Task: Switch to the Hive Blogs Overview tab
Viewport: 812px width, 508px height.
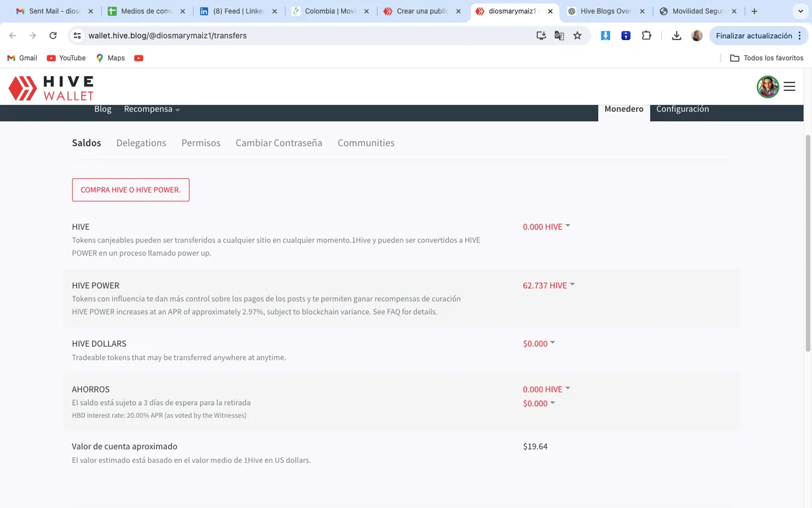Action: point(606,11)
